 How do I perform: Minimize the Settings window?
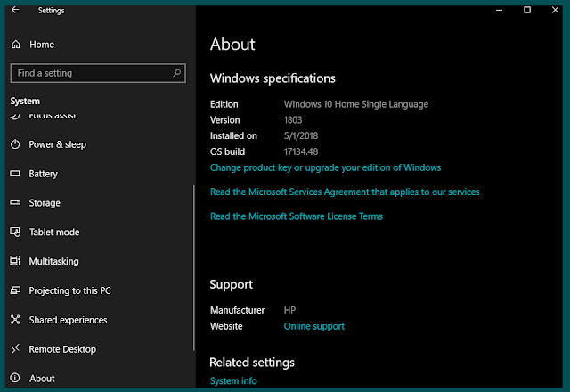coord(499,10)
